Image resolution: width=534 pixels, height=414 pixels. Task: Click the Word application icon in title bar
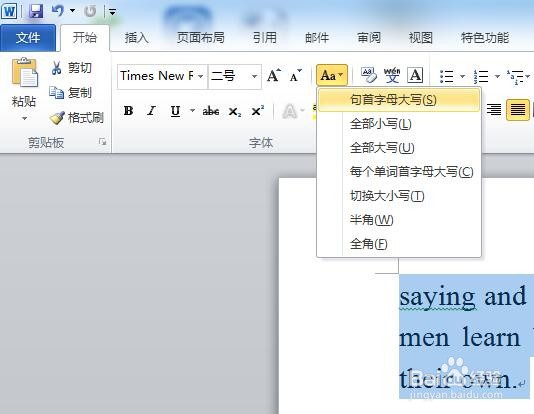(9, 11)
